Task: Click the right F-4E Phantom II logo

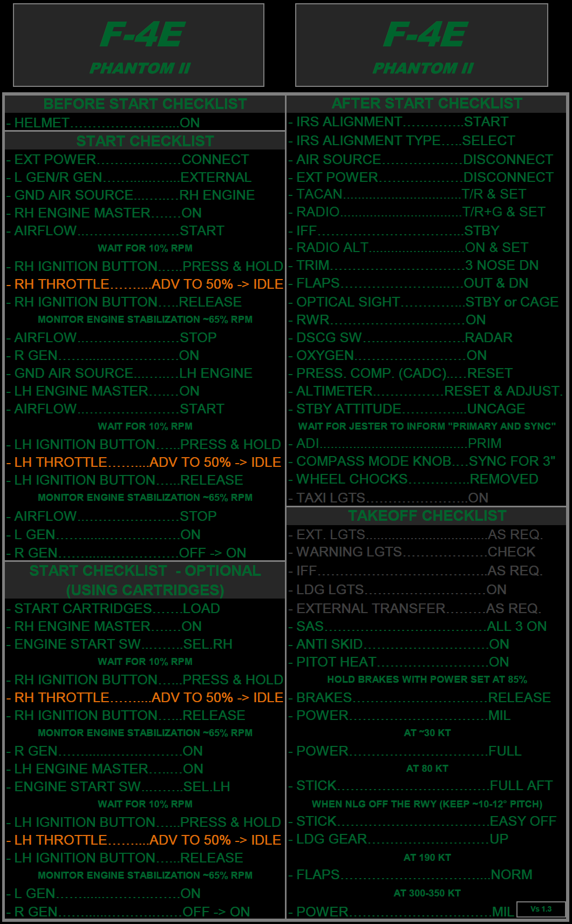Action: click(x=421, y=45)
